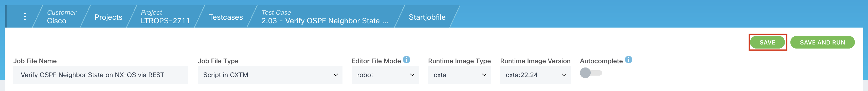Open the Runtime Image Type cxta dropdown
Image resolution: width=868 pixels, height=91 pixels.
tap(459, 75)
